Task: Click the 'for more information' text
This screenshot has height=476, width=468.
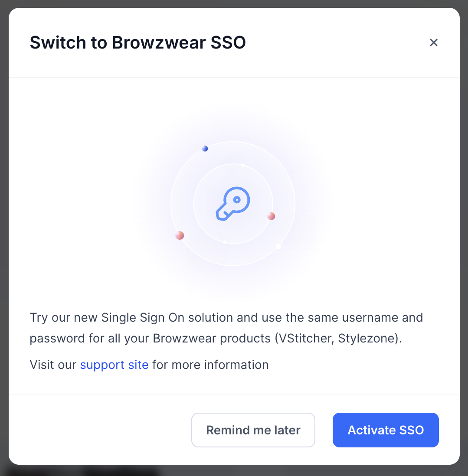Action: click(210, 365)
